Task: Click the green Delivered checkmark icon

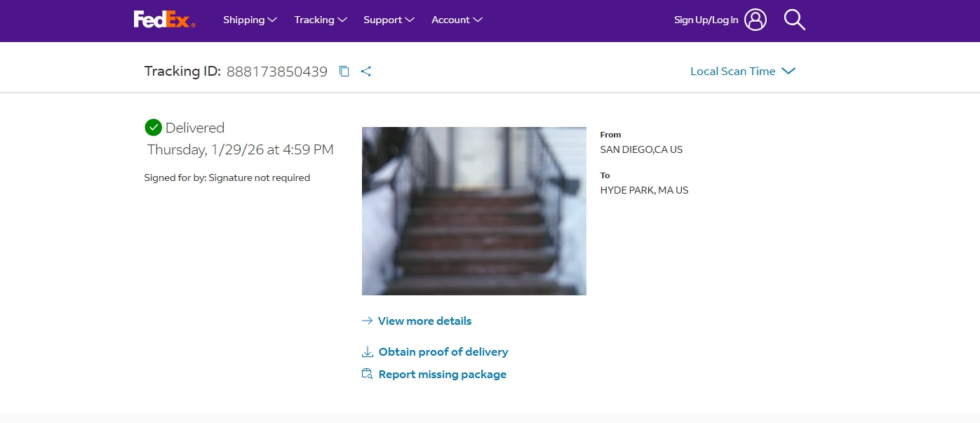Action: (x=153, y=128)
